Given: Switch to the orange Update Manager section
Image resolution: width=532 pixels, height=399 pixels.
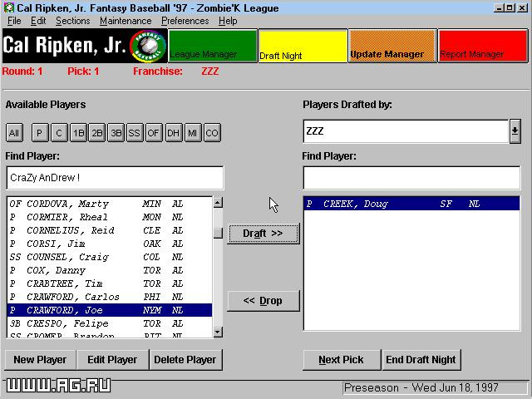Looking at the screenshot, I should pos(393,47).
